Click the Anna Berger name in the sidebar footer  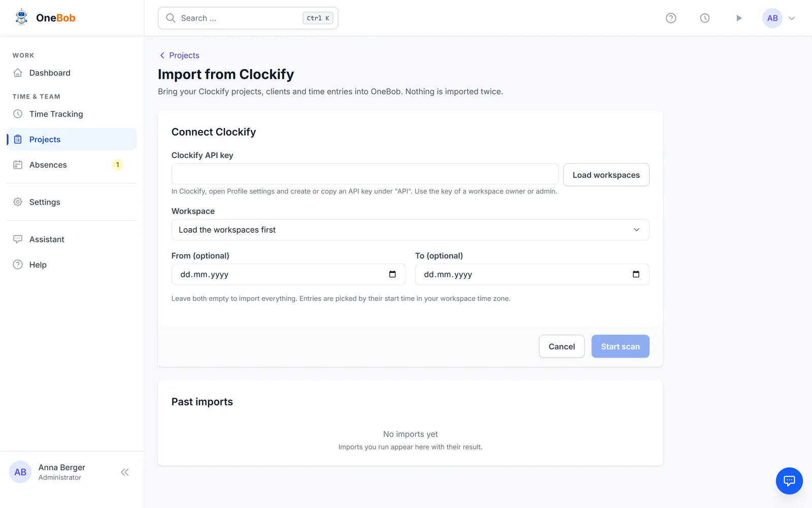tap(62, 467)
